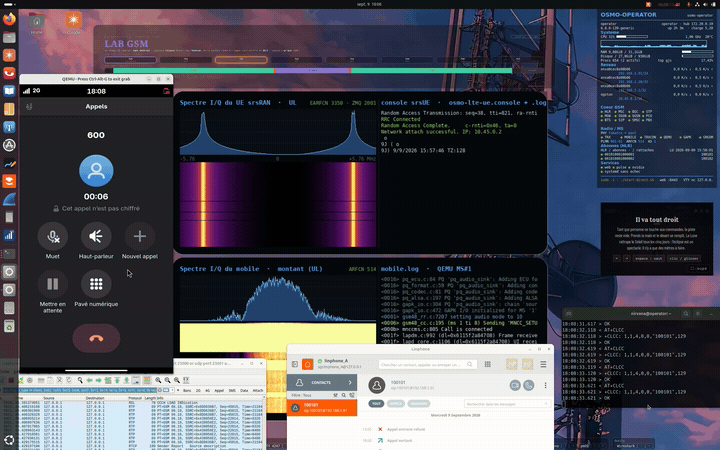Open Linphone dial pad grid icon
The image size is (720, 450).
488,364
